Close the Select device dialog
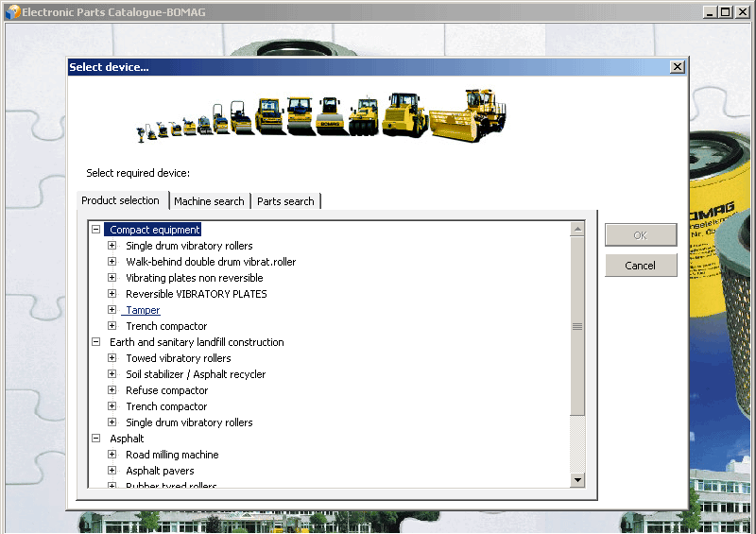Screen dimensions: 756x534 (677, 67)
